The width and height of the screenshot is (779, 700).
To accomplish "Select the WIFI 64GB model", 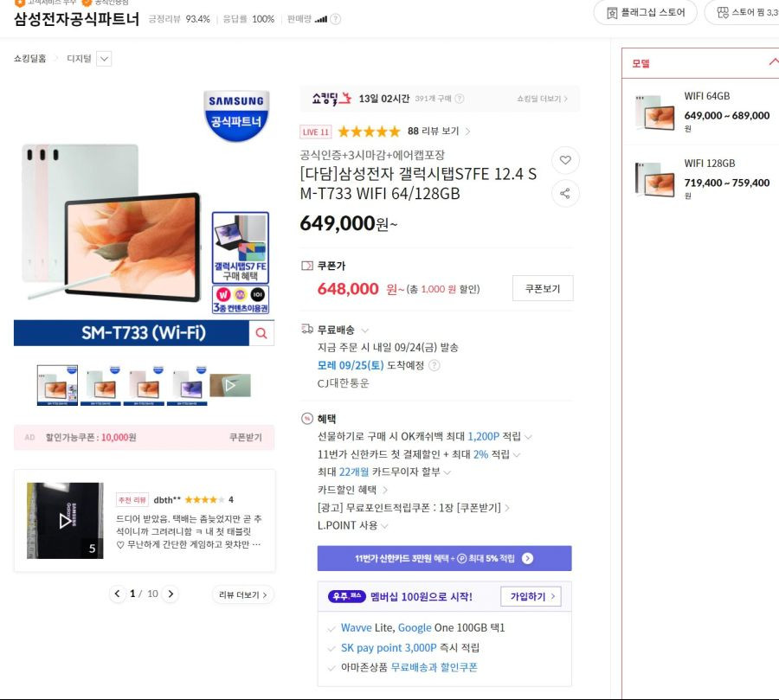I will pos(703,112).
